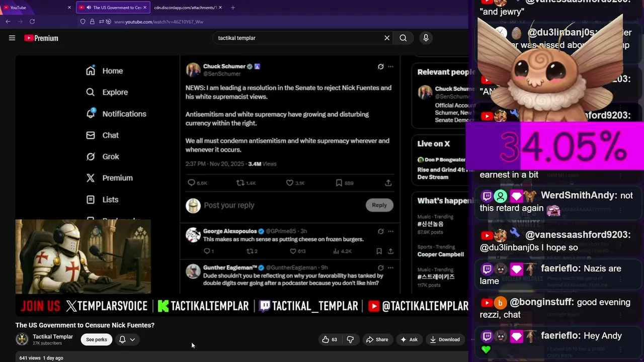644x362 pixels.
Task: Open notification bell dropdown for channel
Action: tap(127, 339)
